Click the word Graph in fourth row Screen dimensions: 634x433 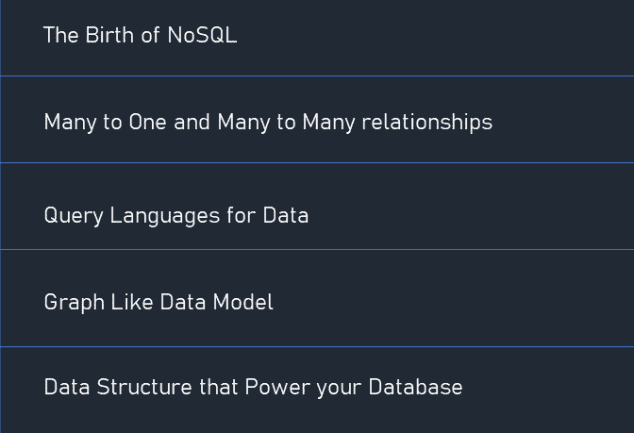[x=74, y=302]
